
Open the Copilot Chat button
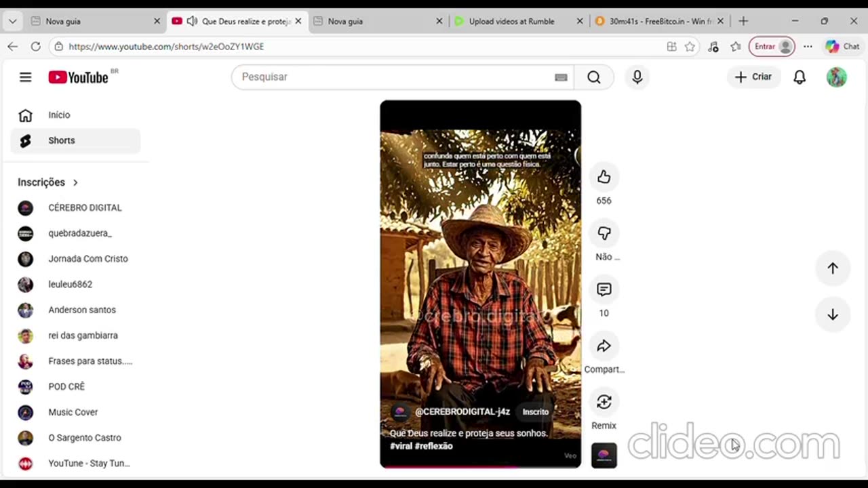843,47
